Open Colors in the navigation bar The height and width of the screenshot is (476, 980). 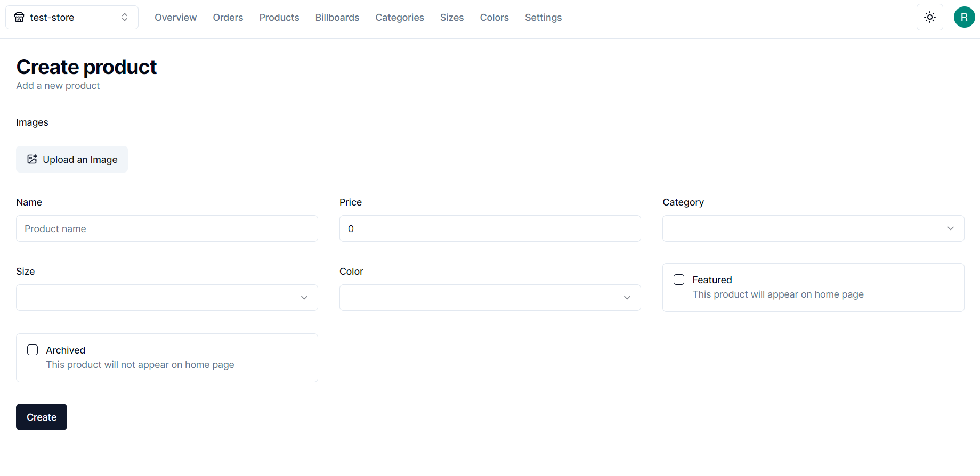click(494, 18)
